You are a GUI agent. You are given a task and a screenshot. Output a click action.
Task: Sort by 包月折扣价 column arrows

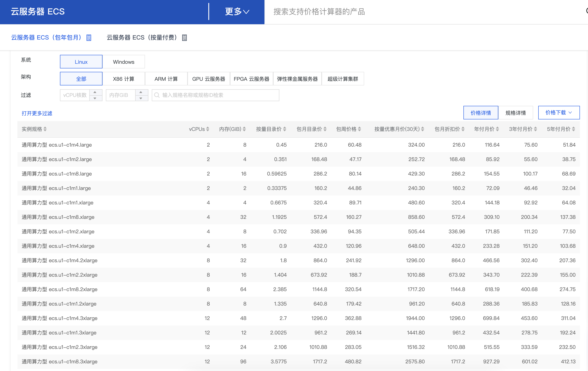coord(463,129)
